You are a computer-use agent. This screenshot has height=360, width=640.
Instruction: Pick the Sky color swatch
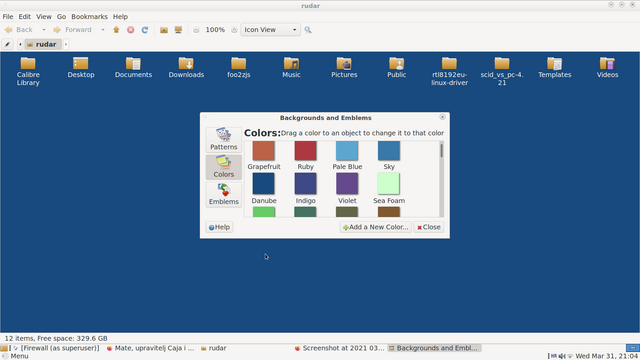[389, 151]
